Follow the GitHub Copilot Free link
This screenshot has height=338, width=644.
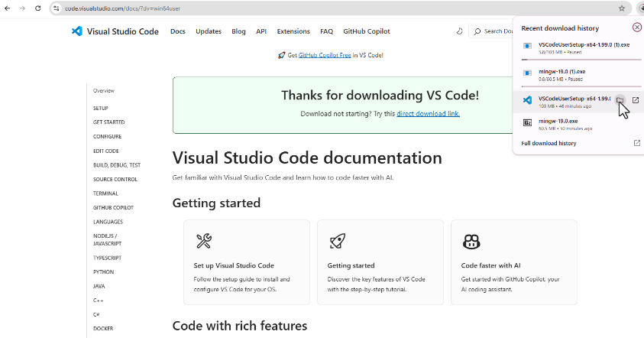click(325, 55)
